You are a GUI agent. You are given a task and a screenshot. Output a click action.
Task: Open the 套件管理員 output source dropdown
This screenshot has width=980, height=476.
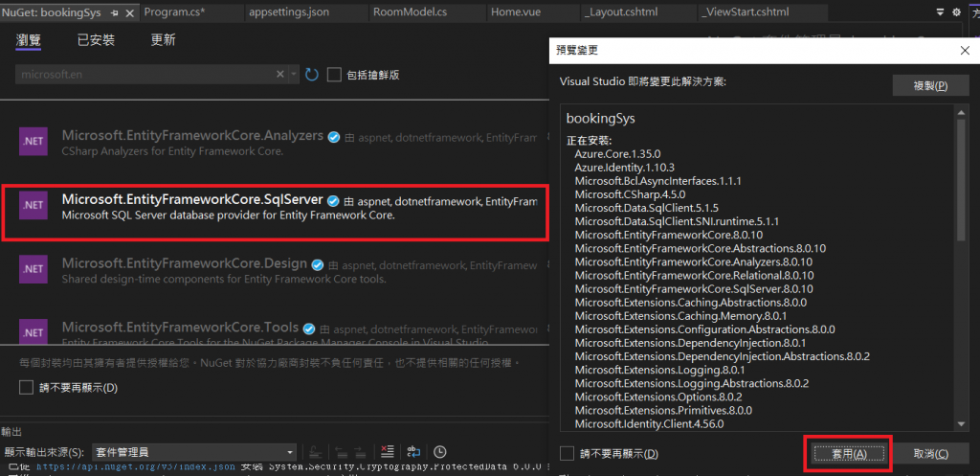click(x=193, y=452)
